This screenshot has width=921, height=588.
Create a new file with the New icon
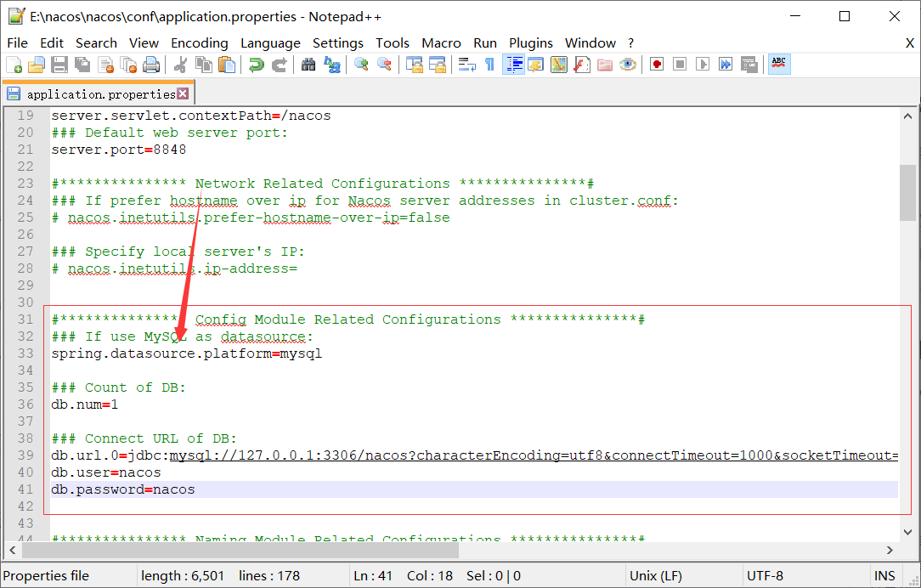click(x=14, y=64)
